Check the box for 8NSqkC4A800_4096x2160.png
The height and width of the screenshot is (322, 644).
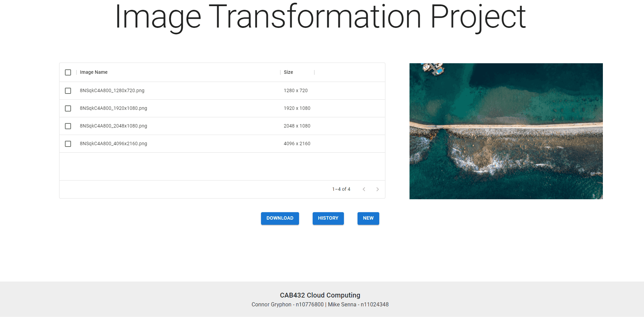tap(68, 144)
